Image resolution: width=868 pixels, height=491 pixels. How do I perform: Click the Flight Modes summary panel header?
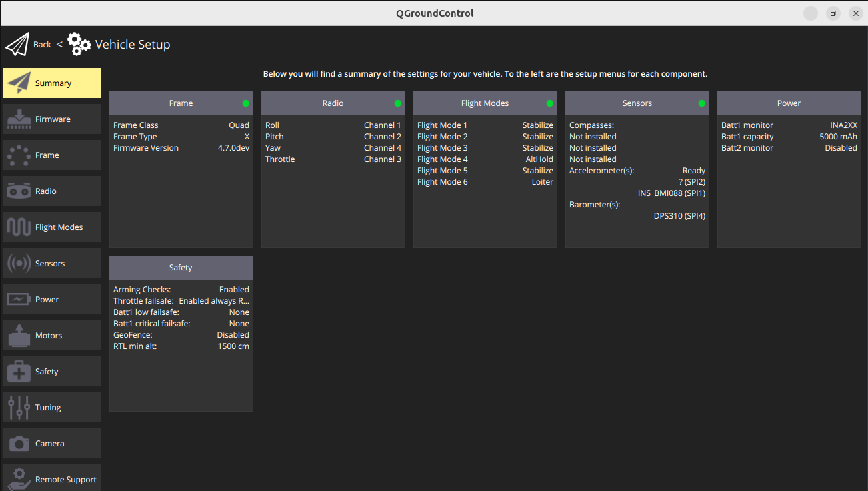[x=485, y=103]
